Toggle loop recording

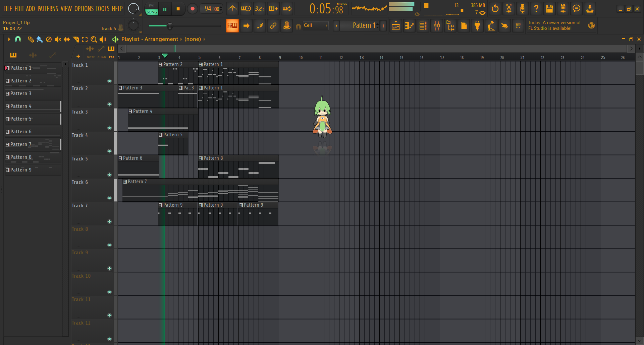click(287, 9)
